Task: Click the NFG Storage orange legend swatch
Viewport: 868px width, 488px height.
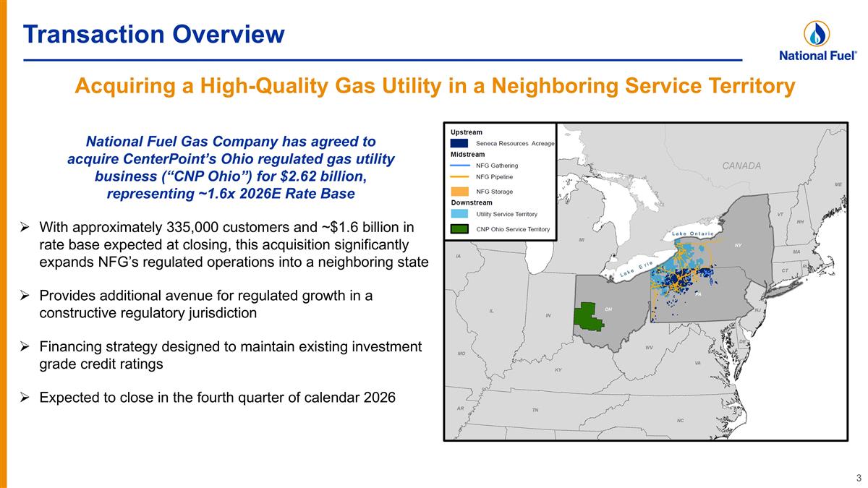Action: point(459,192)
